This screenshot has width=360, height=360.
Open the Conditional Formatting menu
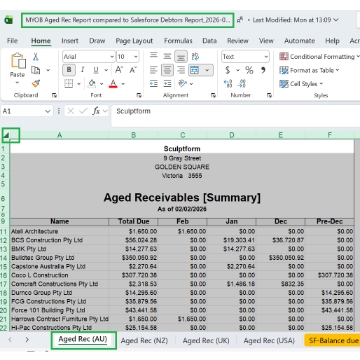[319, 57]
